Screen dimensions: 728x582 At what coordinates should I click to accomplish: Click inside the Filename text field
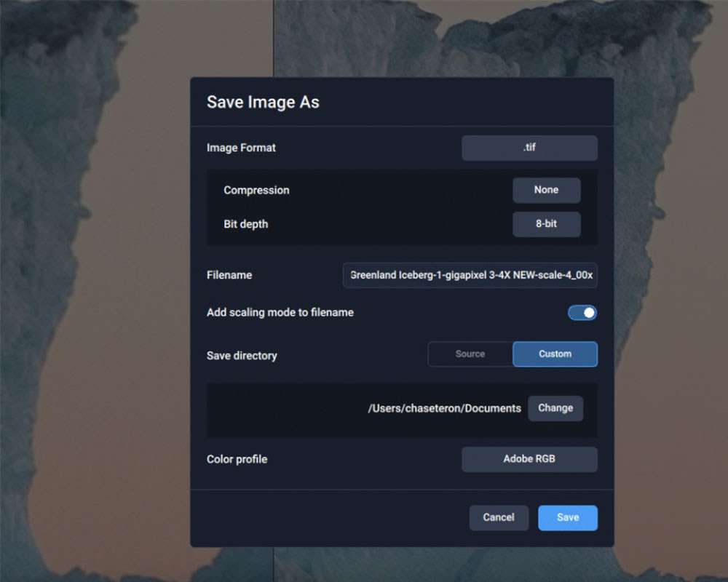470,276
